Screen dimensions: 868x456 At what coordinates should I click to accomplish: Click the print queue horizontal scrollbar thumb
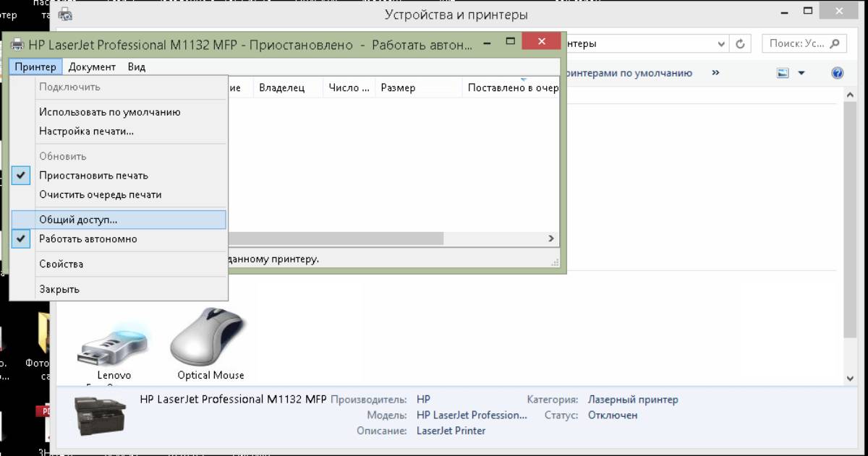point(336,238)
